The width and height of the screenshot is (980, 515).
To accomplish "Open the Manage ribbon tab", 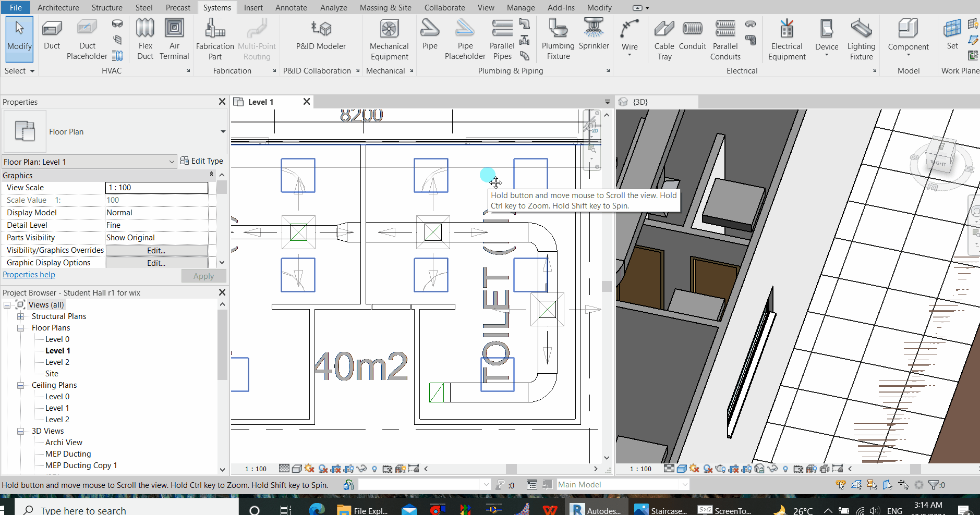I will click(521, 7).
